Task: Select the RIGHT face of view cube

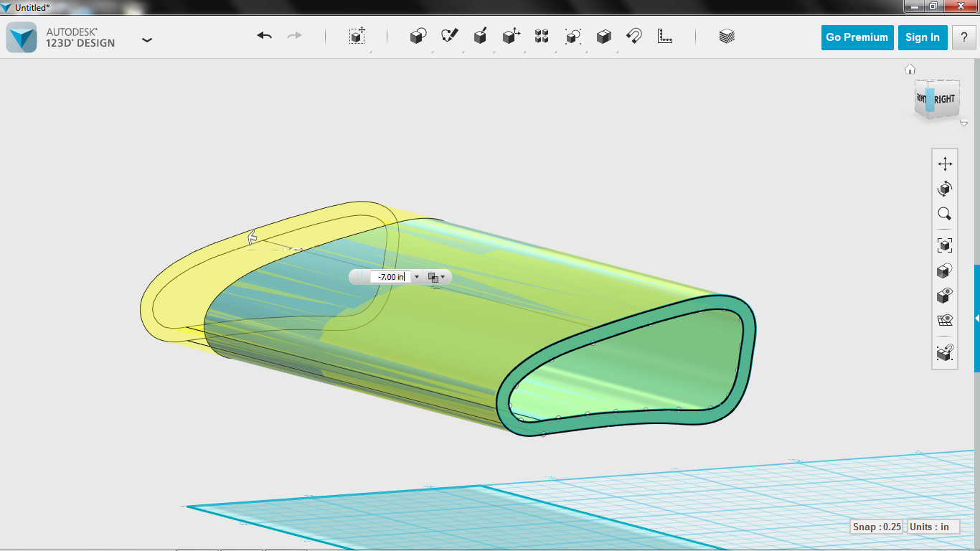Action: [x=946, y=99]
